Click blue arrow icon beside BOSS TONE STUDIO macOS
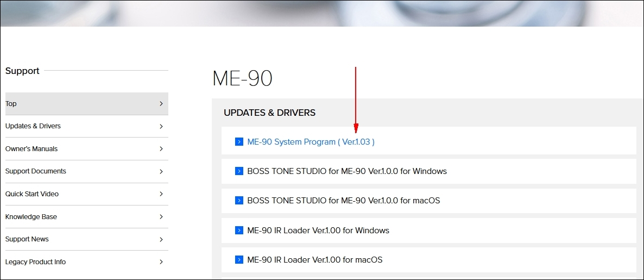This screenshot has height=280, width=644. click(239, 201)
